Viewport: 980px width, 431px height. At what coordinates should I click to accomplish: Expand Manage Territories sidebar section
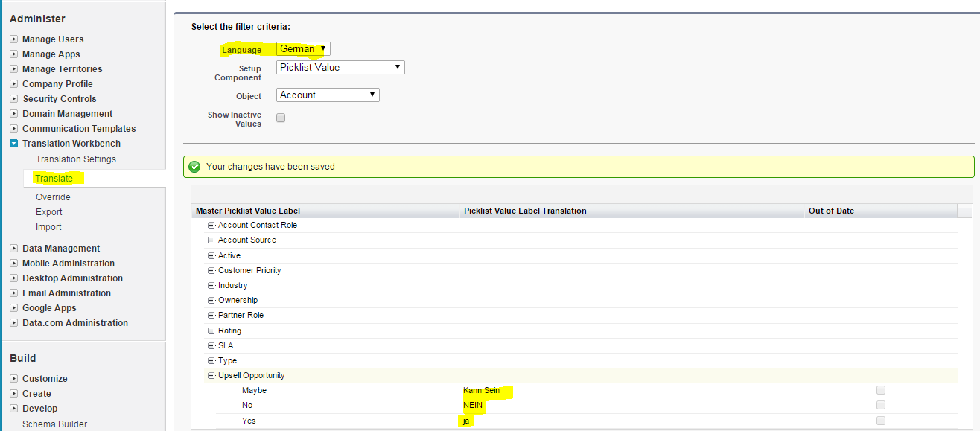[14, 69]
